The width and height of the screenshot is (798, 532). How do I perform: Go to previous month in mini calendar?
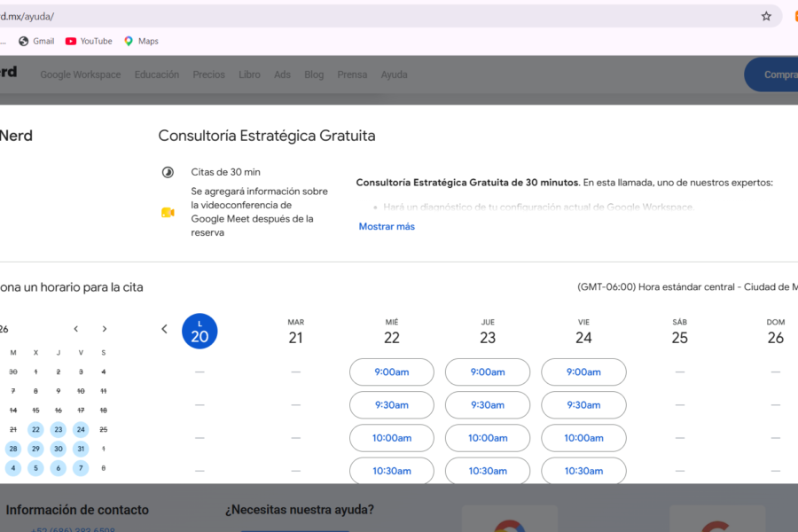point(76,329)
